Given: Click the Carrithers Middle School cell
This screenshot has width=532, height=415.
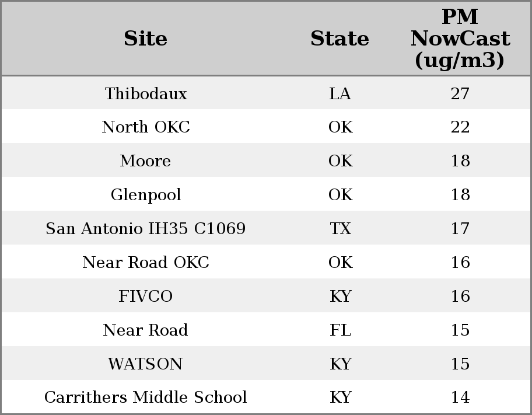Looking at the screenshot, I should coord(146,397).
